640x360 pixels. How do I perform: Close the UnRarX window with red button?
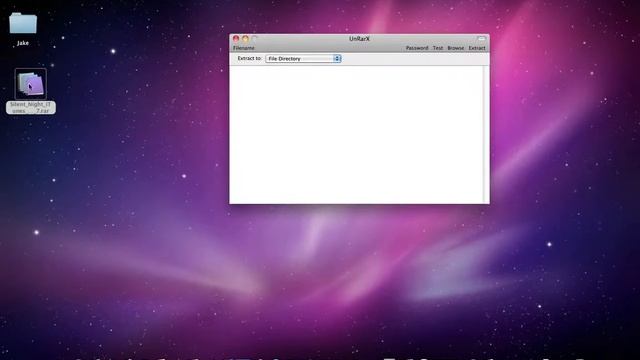point(236,39)
